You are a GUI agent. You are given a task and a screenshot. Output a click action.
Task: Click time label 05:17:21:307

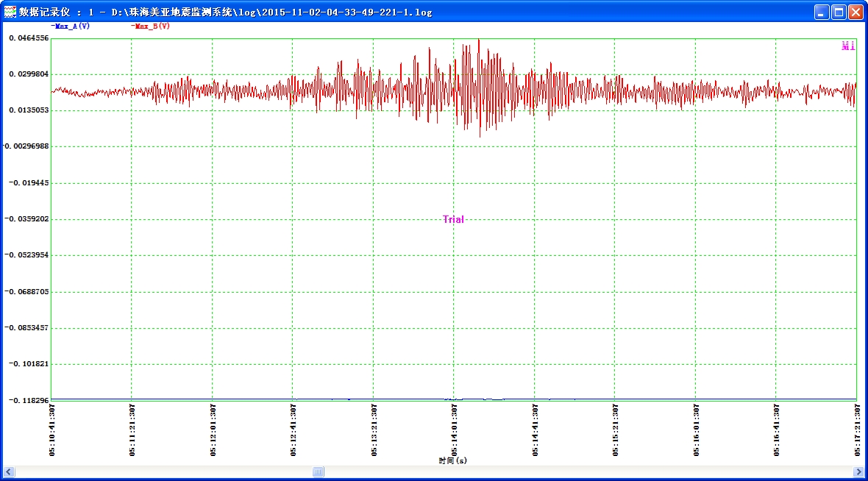tap(858, 430)
